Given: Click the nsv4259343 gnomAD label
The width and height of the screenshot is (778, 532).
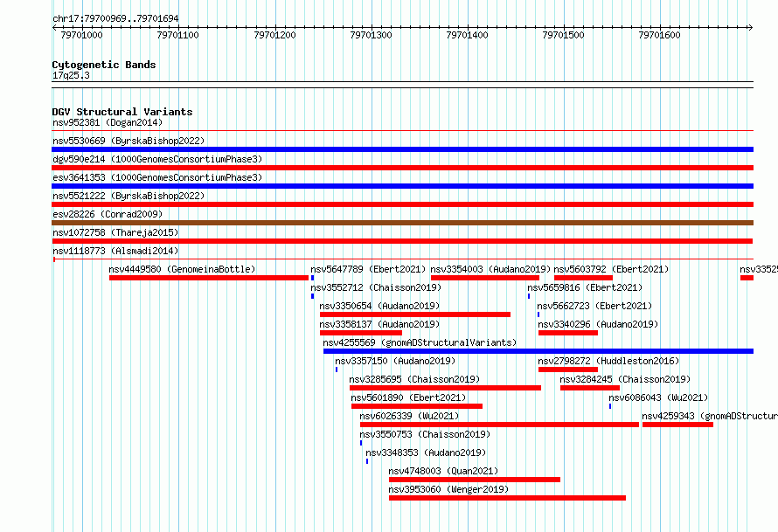Looking at the screenshot, I should (710, 416).
